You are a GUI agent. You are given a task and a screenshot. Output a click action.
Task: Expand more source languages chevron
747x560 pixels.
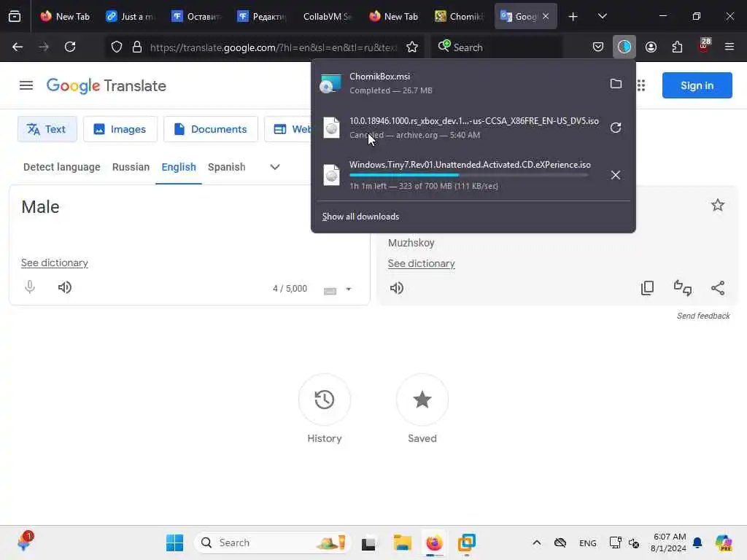click(275, 167)
